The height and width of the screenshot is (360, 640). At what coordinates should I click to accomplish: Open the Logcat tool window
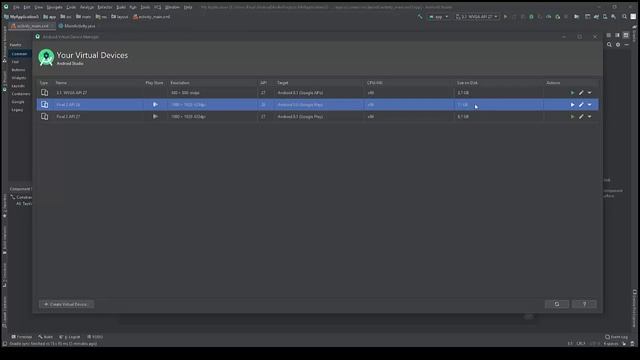point(70,337)
